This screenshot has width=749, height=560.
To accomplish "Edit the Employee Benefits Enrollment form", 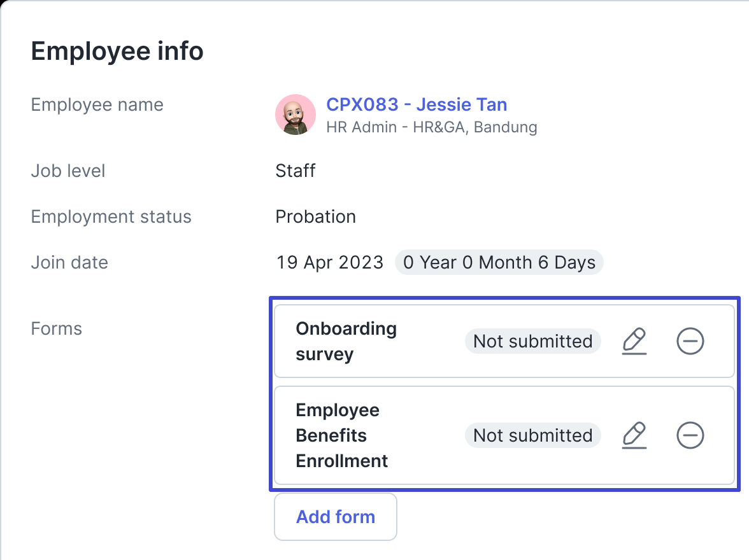I will coord(634,436).
